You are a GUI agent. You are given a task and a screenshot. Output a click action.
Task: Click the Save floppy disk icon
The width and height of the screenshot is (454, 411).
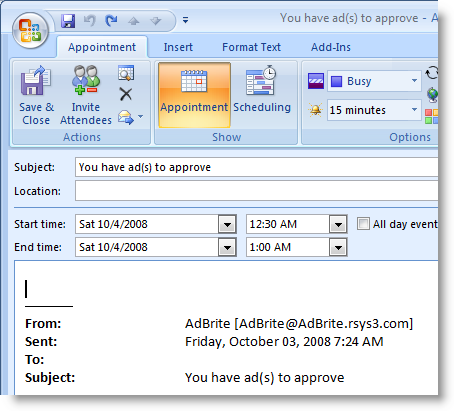[x=68, y=21]
